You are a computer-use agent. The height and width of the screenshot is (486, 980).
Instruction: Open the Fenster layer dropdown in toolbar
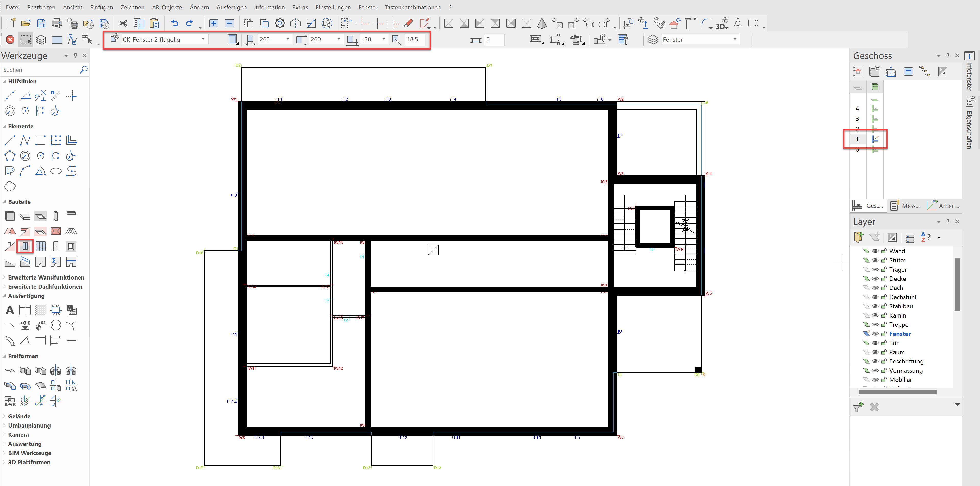coord(735,39)
